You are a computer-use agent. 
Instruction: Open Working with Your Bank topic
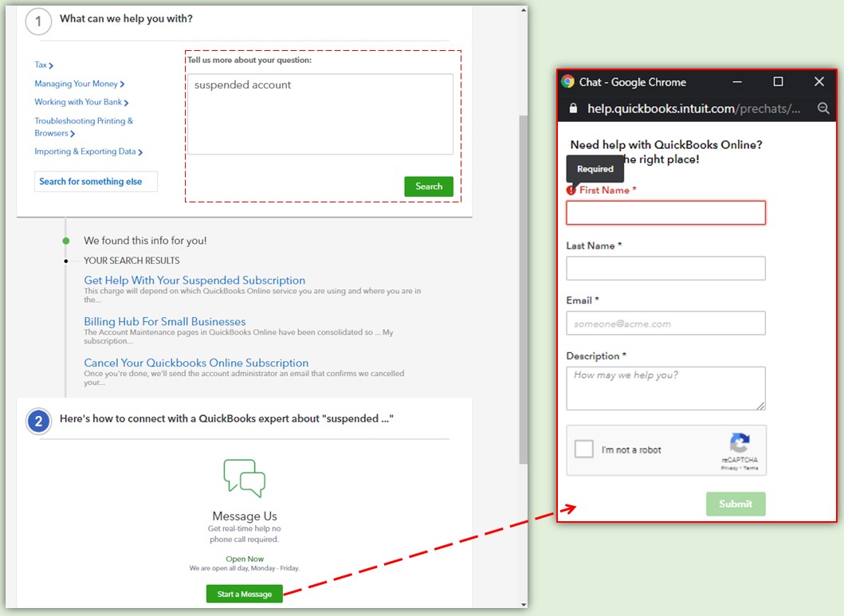coord(81,102)
